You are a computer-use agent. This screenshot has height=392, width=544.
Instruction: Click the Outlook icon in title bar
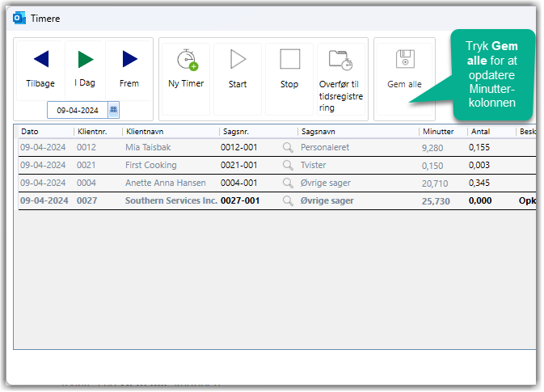point(19,18)
